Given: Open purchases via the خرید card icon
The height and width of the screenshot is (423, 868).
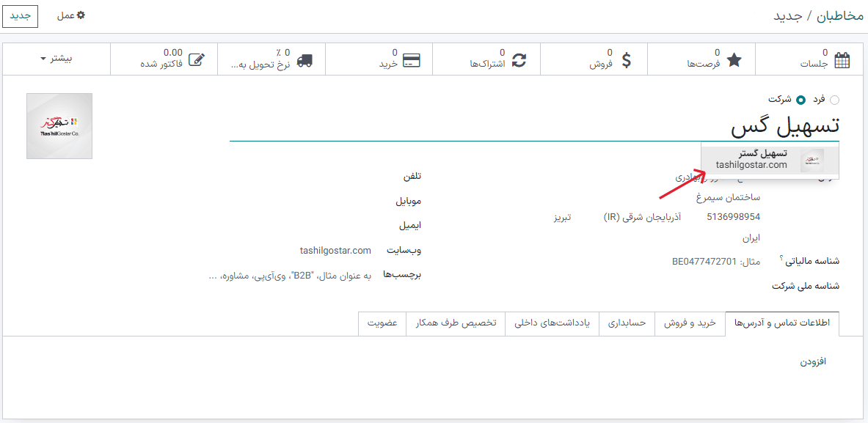Looking at the screenshot, I should (412, 60).
